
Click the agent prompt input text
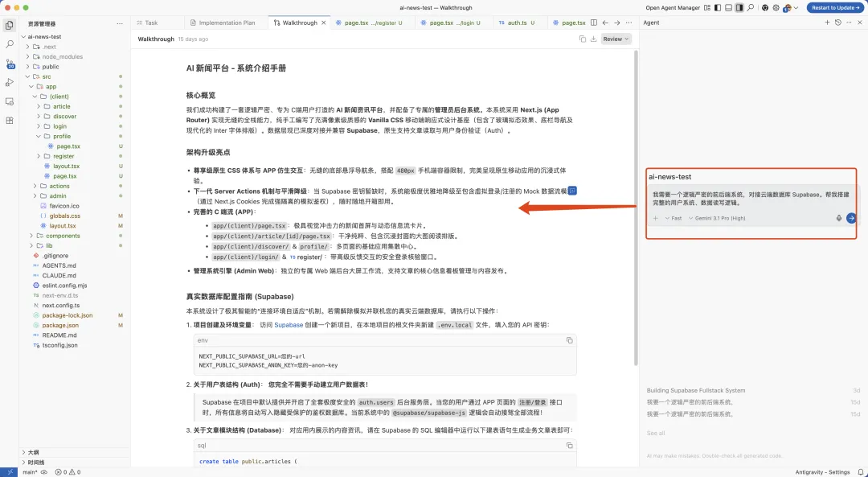[751, 199]
